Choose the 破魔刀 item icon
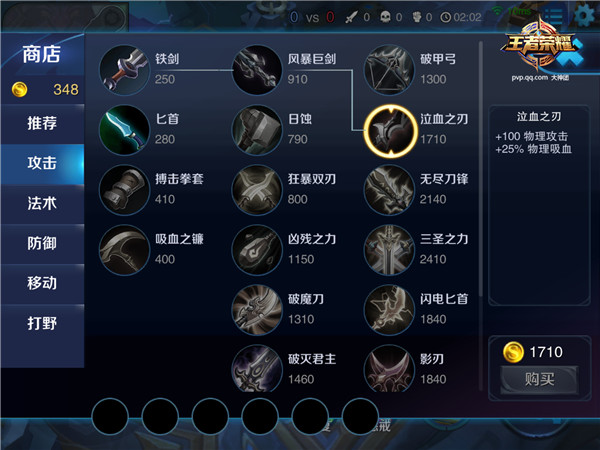The image size is (600, 450). click(257, 310)
